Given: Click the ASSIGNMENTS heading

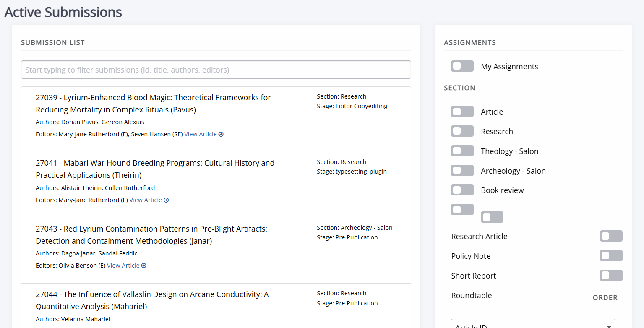Looking at the screenshot, I should tap(470, 43).
